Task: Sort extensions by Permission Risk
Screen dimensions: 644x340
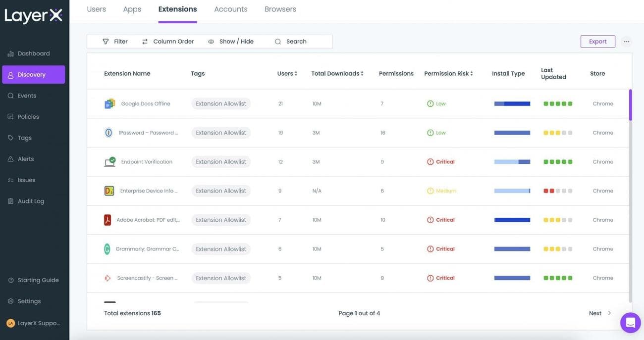Action: [x=447, y=72]
